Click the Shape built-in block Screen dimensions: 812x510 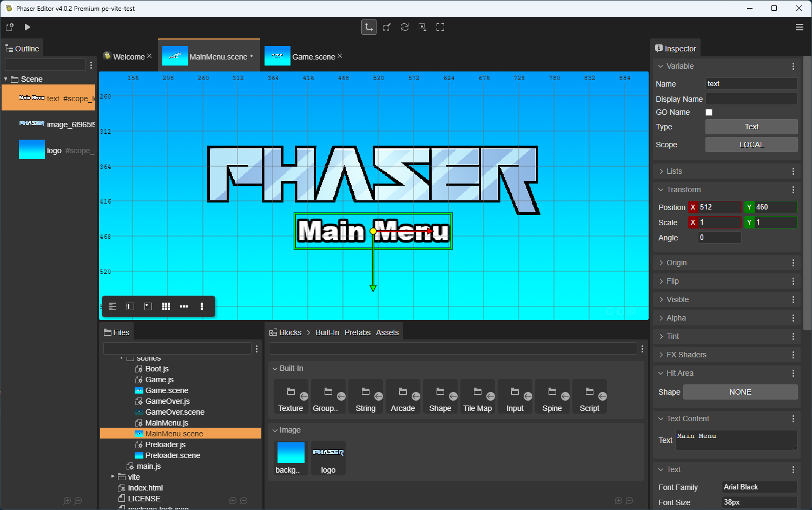440,397
